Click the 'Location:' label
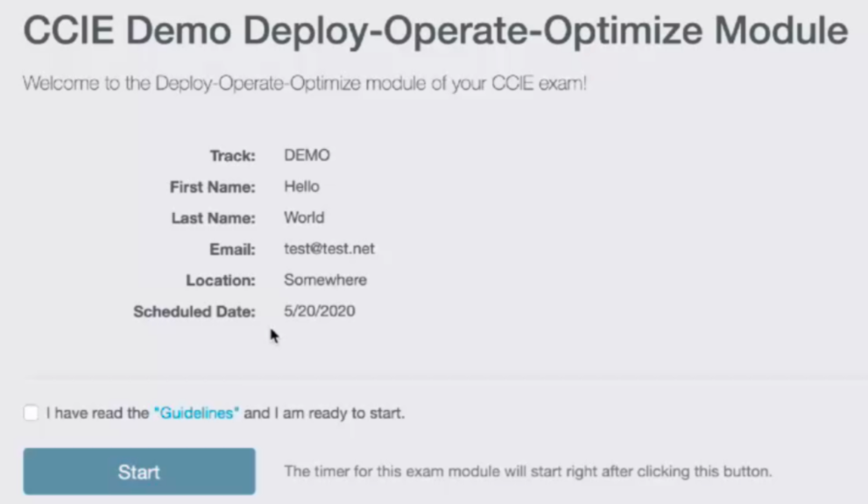Image resolution: width=868 pixels, height=504 pixels. (x=221, y=280)
